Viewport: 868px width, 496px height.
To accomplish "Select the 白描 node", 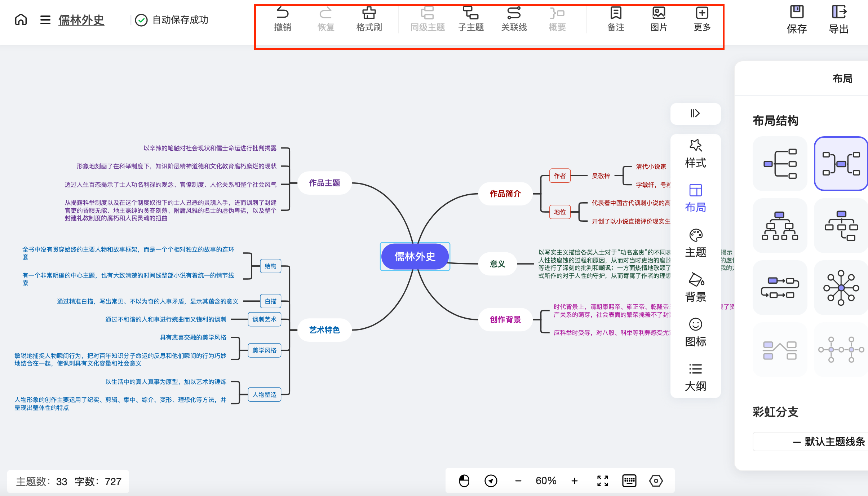I will [271, 301].
